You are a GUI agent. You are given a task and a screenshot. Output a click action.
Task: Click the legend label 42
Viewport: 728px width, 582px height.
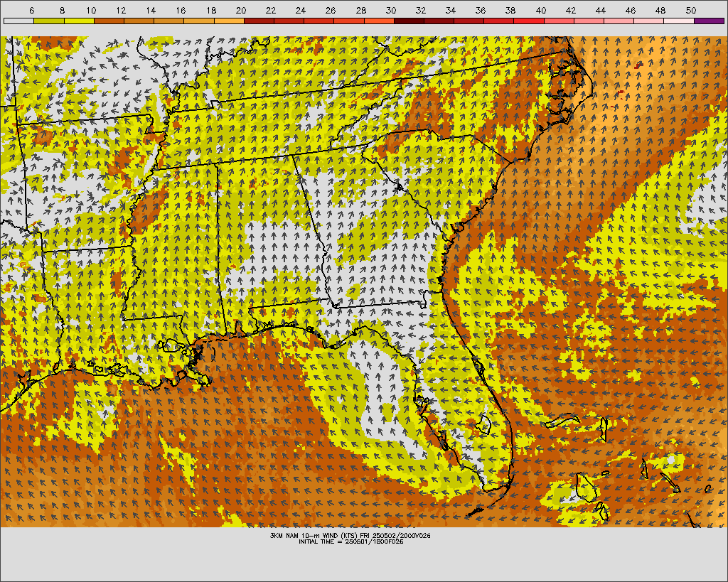(571, 10)
